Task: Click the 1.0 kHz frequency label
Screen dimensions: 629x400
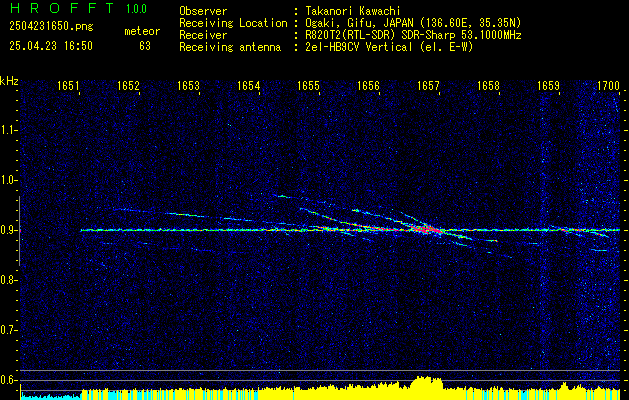Action: 8,180
